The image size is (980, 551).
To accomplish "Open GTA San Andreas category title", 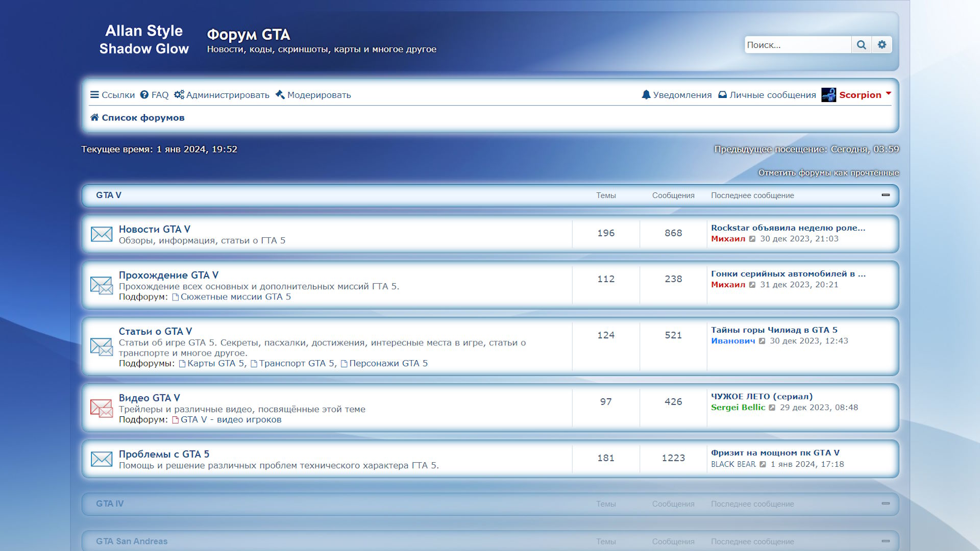I will pyautogui.click(x=132, y=541).
